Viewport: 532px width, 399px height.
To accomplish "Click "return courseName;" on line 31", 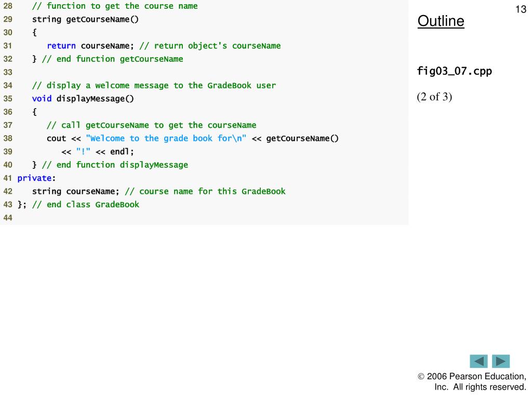I will pos(90,46).
